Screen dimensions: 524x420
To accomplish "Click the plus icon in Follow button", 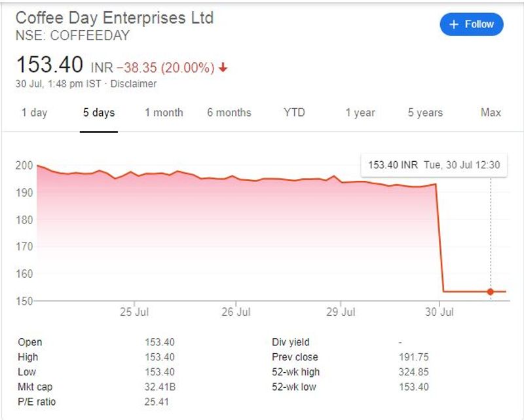I will point(454,24).
